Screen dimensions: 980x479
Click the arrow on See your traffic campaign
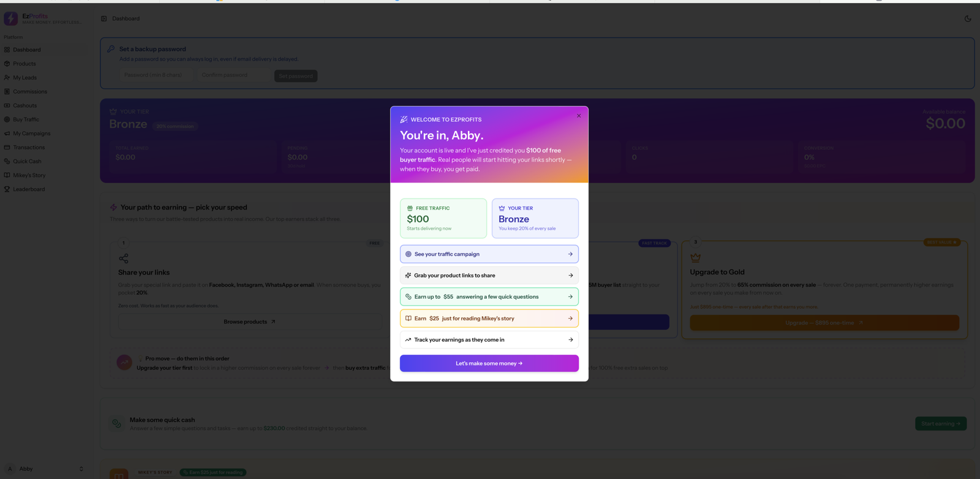[570, 254]
